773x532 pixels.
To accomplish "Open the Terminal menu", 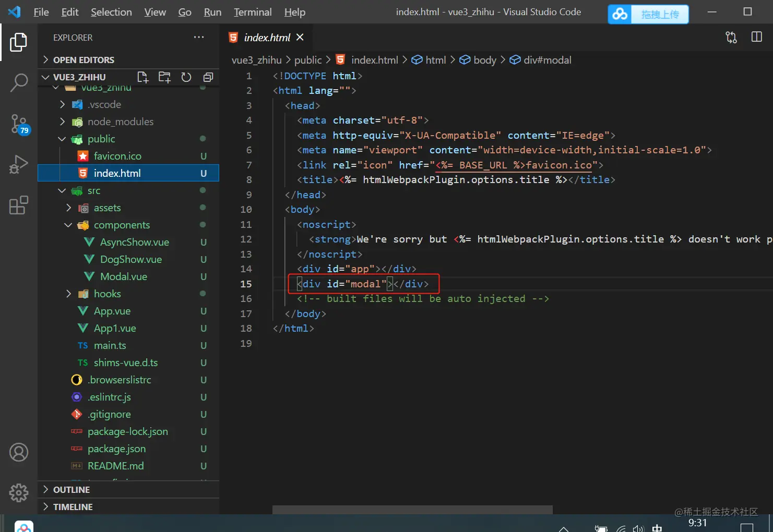I will (x=253, y=12).
